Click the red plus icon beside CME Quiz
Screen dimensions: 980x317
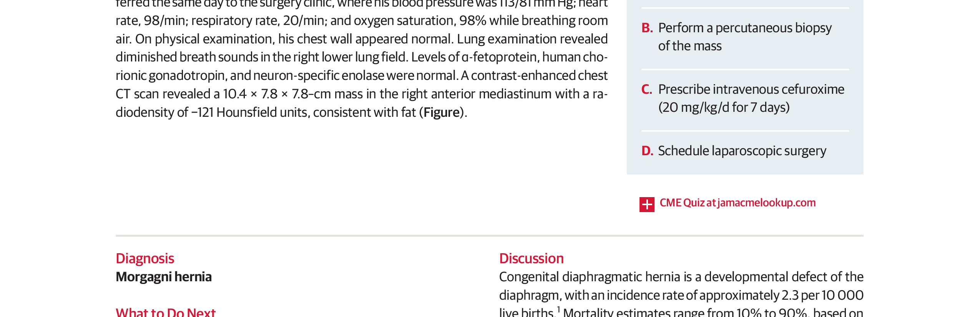point(647,204)
